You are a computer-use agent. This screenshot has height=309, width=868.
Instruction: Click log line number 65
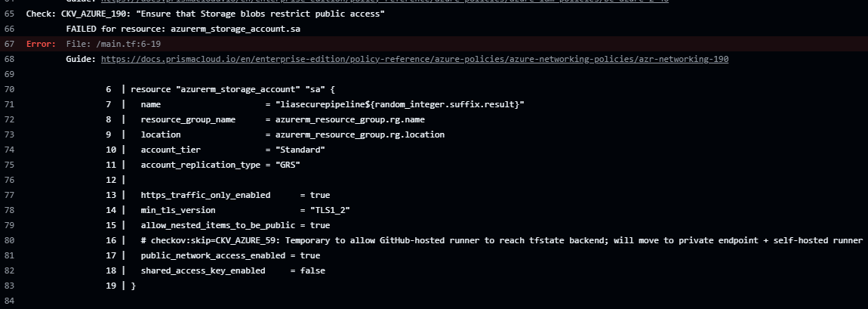point(9,14)
